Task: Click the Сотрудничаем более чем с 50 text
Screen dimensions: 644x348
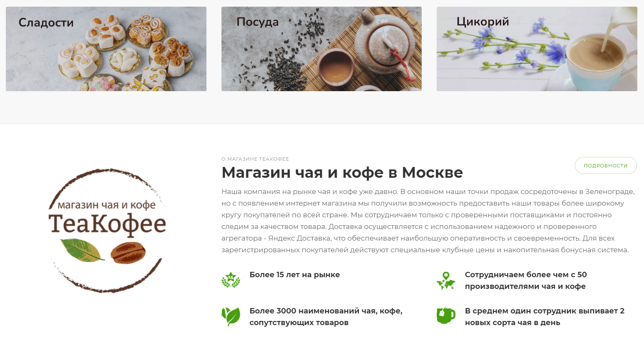Action: click(x=526, y=281)
